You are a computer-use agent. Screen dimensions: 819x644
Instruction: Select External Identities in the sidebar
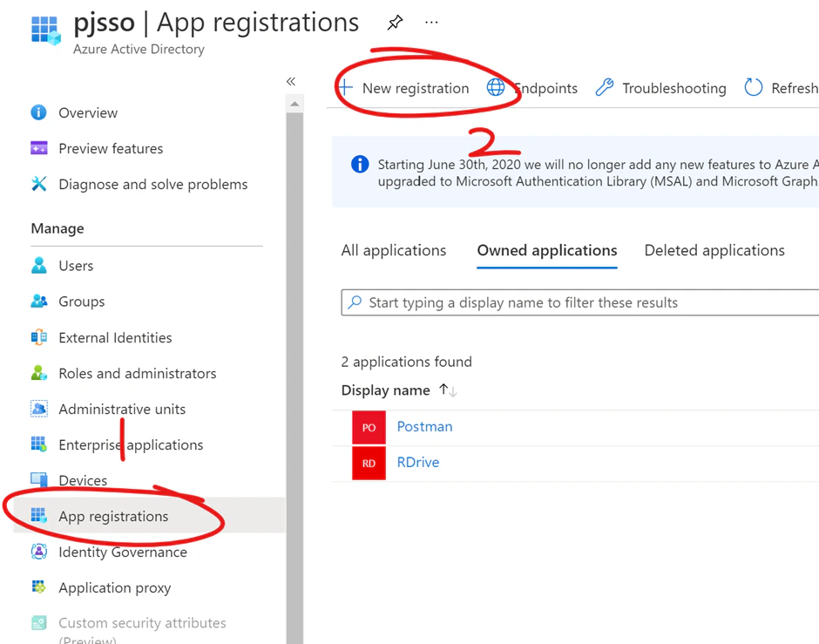point(114,337)
